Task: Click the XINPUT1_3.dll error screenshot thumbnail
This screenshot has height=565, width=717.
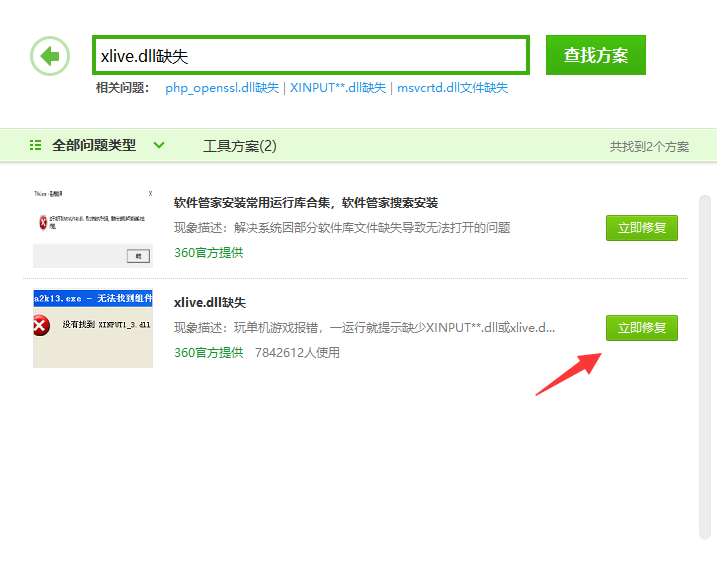Action: [x=93, y=327]
